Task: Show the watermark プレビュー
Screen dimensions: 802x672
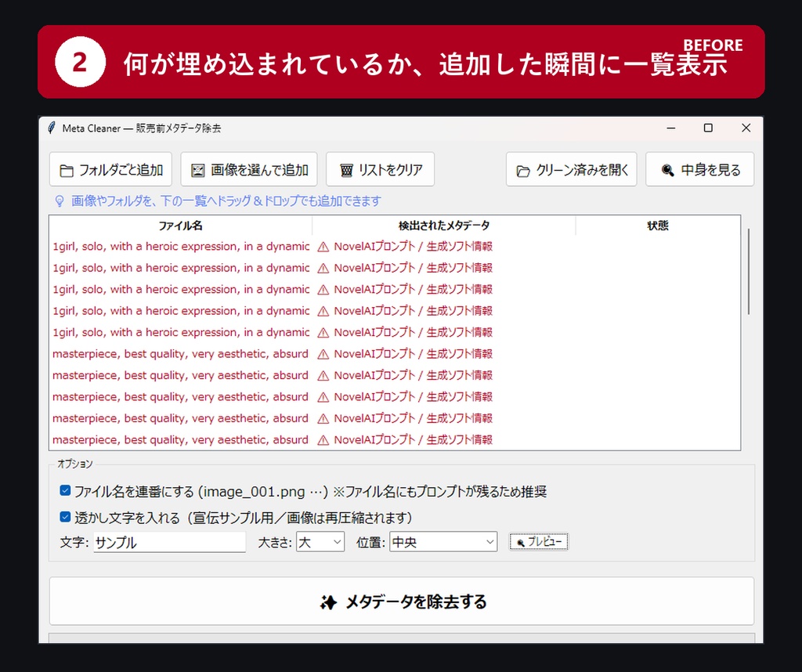Action: point(539,541)
